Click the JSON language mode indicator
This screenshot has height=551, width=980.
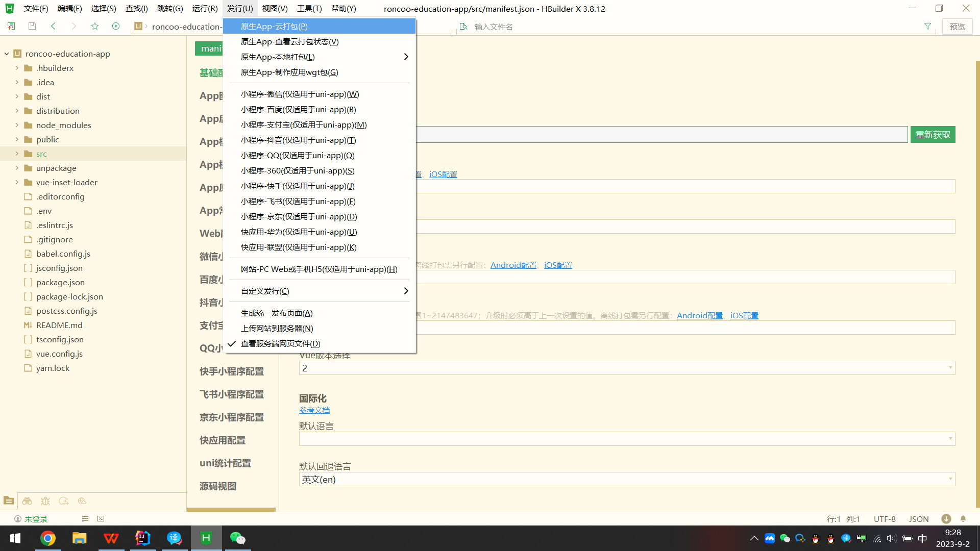pyautogui.click(x=919, y=519)
